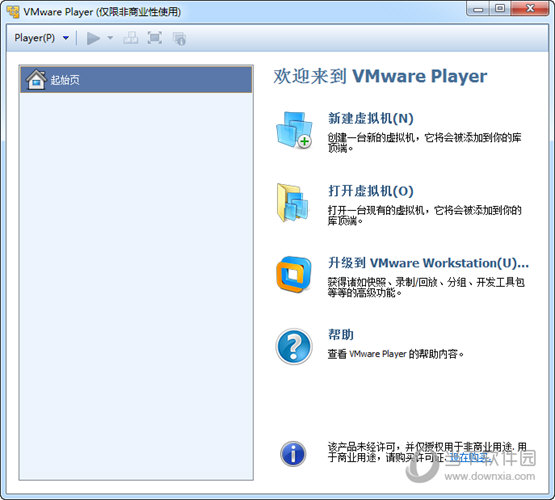Click the 获得诸如快照 description text
This screenshot has height=500, width=555.
[x=426, y=287]
